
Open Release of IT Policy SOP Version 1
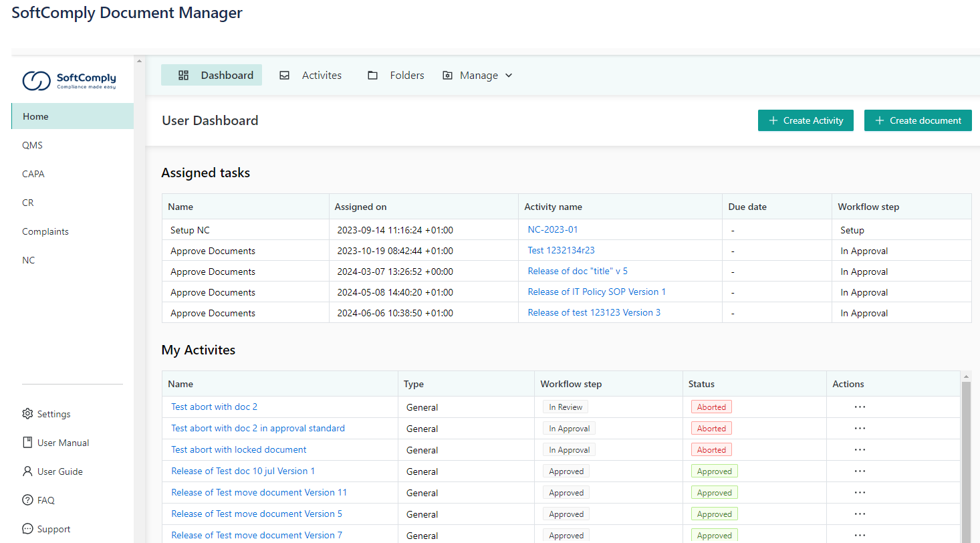tap(596, 292)
